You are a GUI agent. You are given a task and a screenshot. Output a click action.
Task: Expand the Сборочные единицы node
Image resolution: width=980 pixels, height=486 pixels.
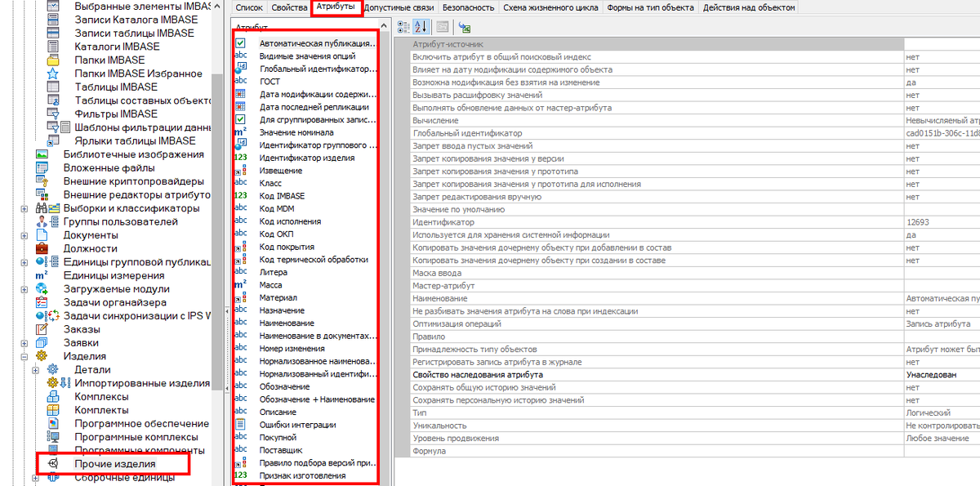click(35, 478)
